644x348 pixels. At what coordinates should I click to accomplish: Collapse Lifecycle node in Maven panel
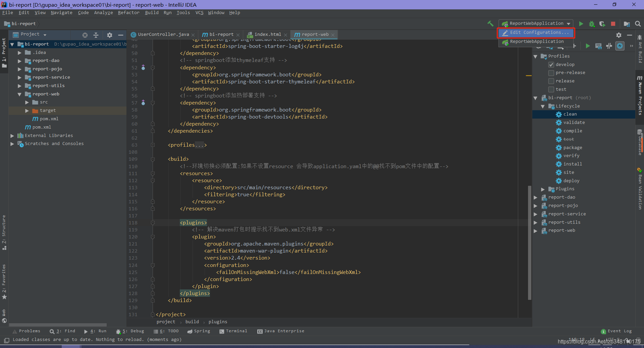coord(543,106)
